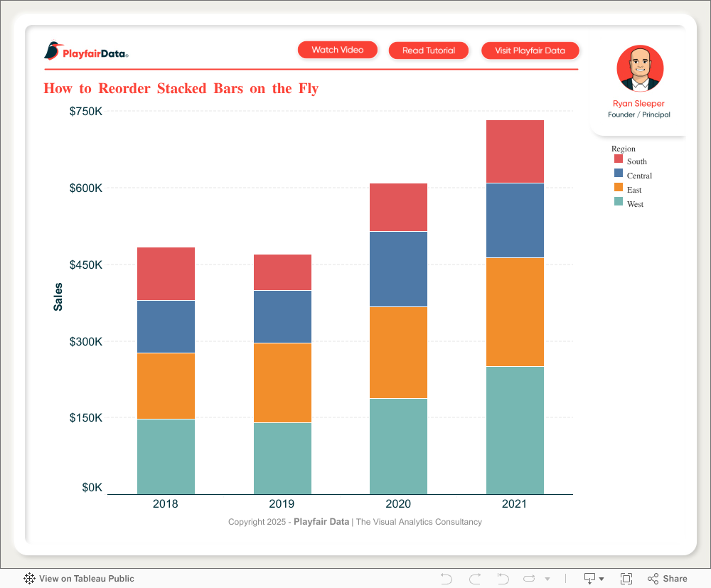Highlight the West region in the legend
Image resolution: width=711 pixels, height=588 pixels.
point(635,204)
